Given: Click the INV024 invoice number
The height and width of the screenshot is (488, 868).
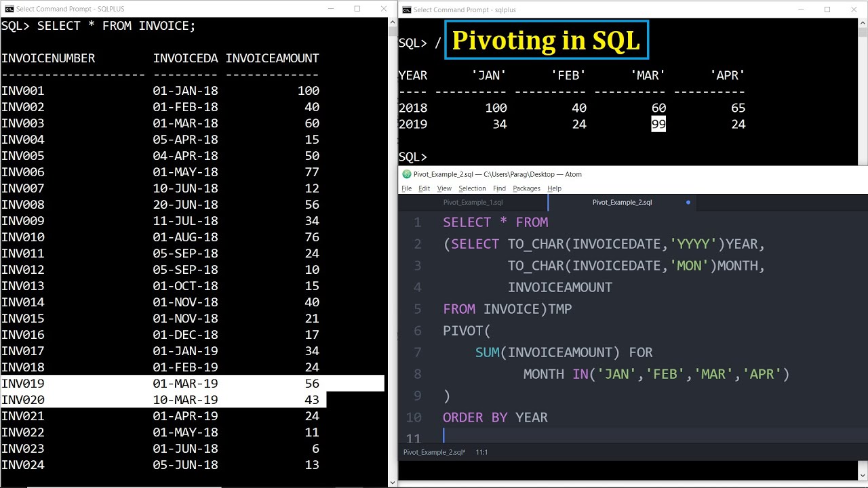Looking at the screenshot, I should 23,465.
